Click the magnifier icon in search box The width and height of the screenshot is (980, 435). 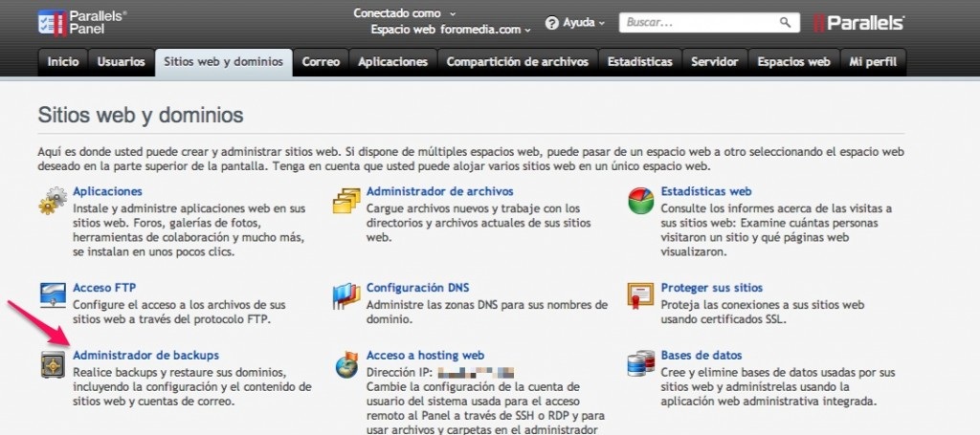tap(785, 21)
